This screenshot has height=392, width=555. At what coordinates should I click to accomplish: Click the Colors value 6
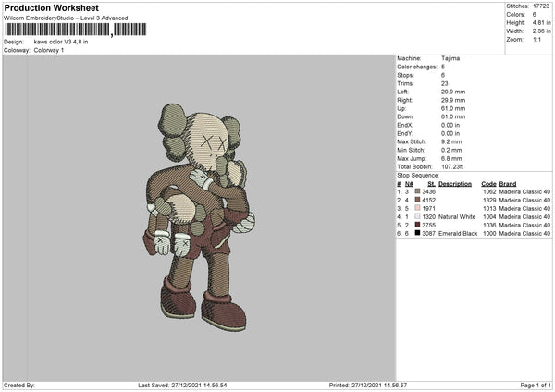click(x=535, y=15)
